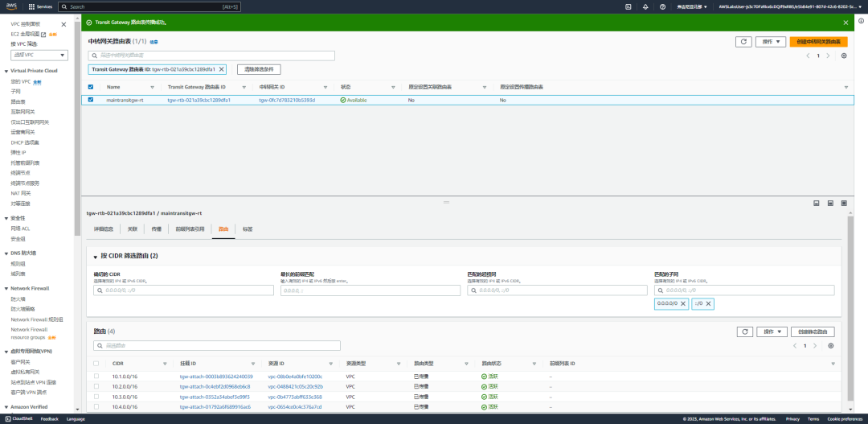Open the EC2 global view external link

coord(28,35)
